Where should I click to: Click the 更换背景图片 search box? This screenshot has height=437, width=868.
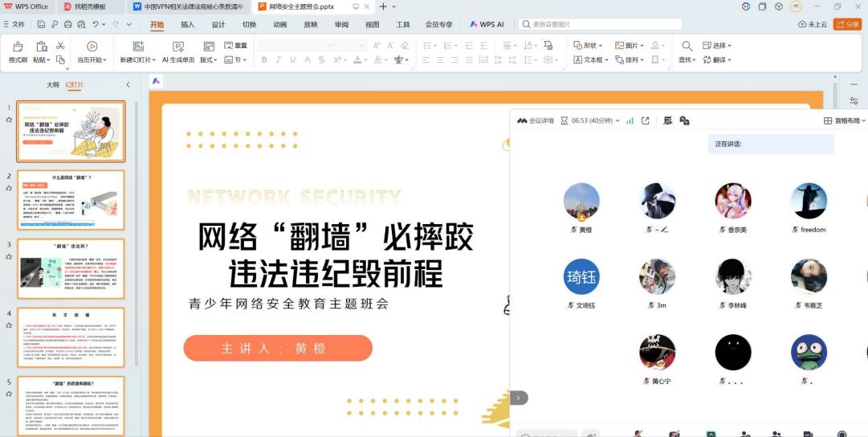pos(602,25)
